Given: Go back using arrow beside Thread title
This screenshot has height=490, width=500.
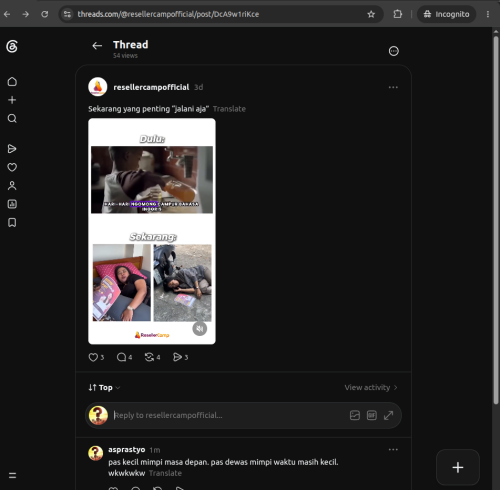Looking at the screenshot, I should tap(97, 46).
